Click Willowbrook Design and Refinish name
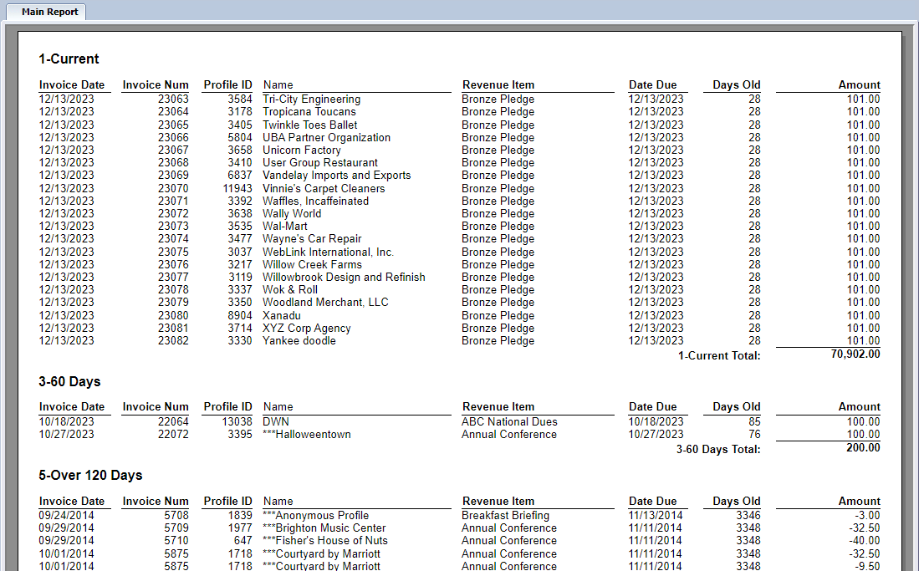 point(345,277)
